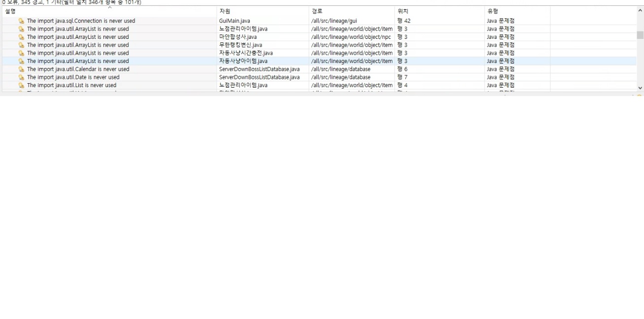Click the scrollbar up arrow
The width and height of the screenshot is (644, 319).
click(x=640, y=10)
